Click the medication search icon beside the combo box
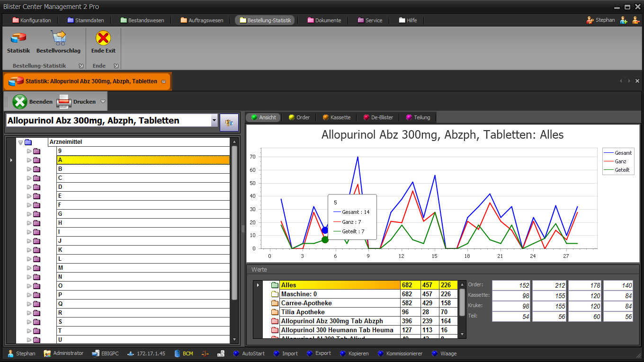This screenshot has height=362, width=644. tap(229, 122)
